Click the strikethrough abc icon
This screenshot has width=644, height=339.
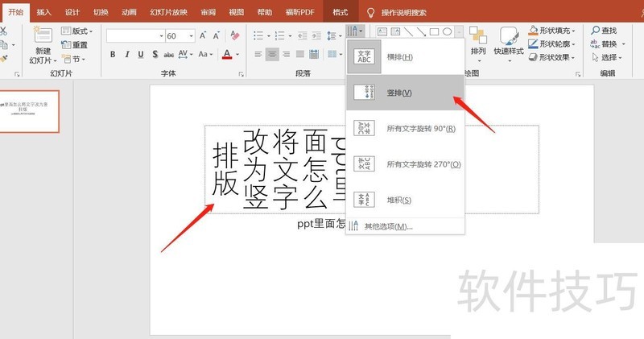(169, 55)
